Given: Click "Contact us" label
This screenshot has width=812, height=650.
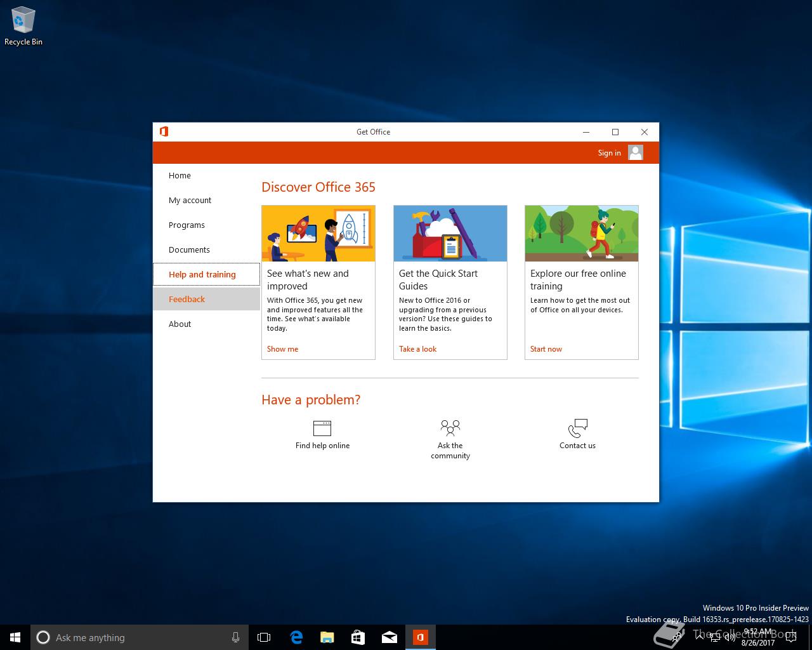Looking at the screenshot, I should (x=577, y=446).
